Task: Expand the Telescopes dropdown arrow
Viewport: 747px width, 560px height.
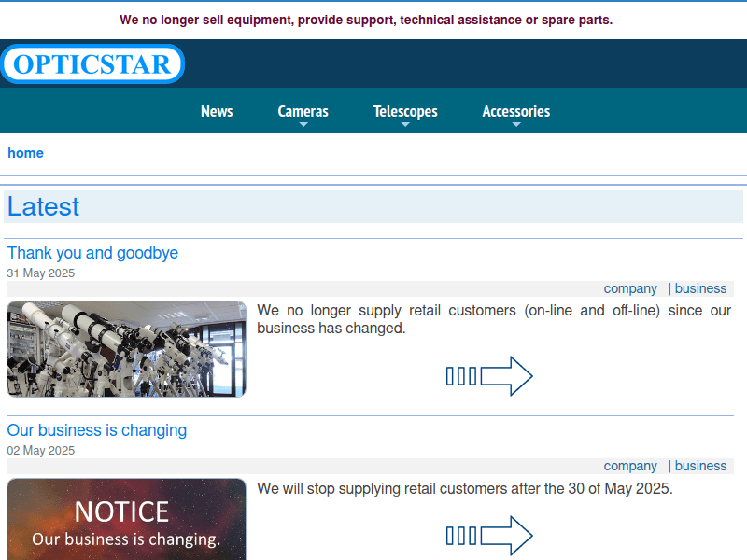Action: [405, 125]
